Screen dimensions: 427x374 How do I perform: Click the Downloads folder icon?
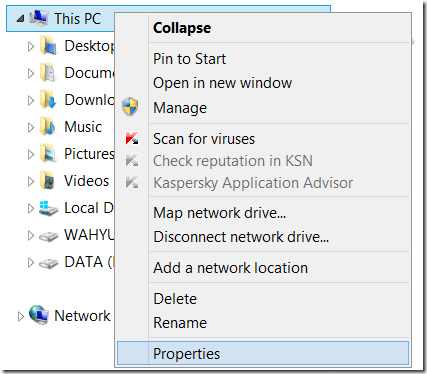pos(48,100)
